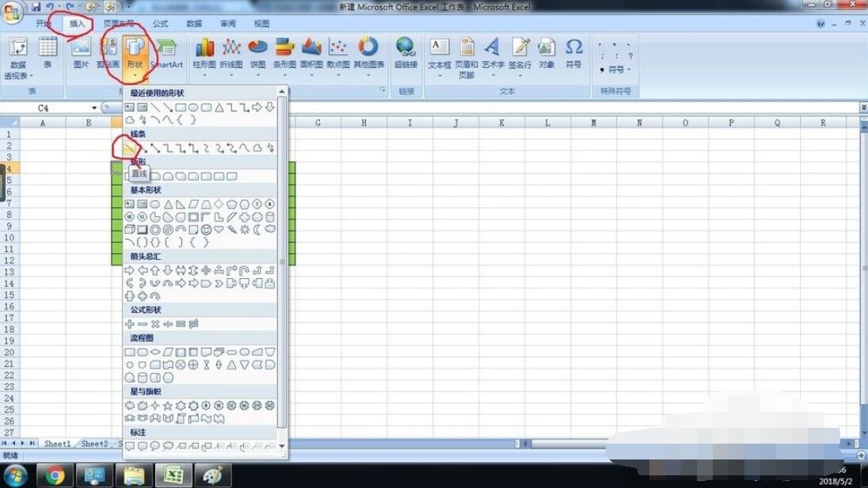Launch Chrome from the taskbar
The image size is (868, 488).
55,475
